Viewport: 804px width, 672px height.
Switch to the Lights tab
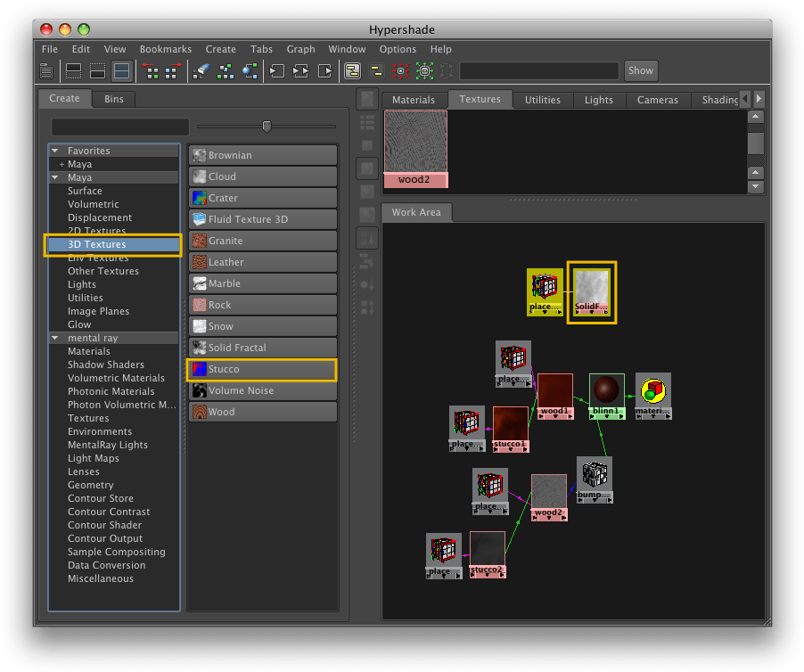click(x=598, y=100)
